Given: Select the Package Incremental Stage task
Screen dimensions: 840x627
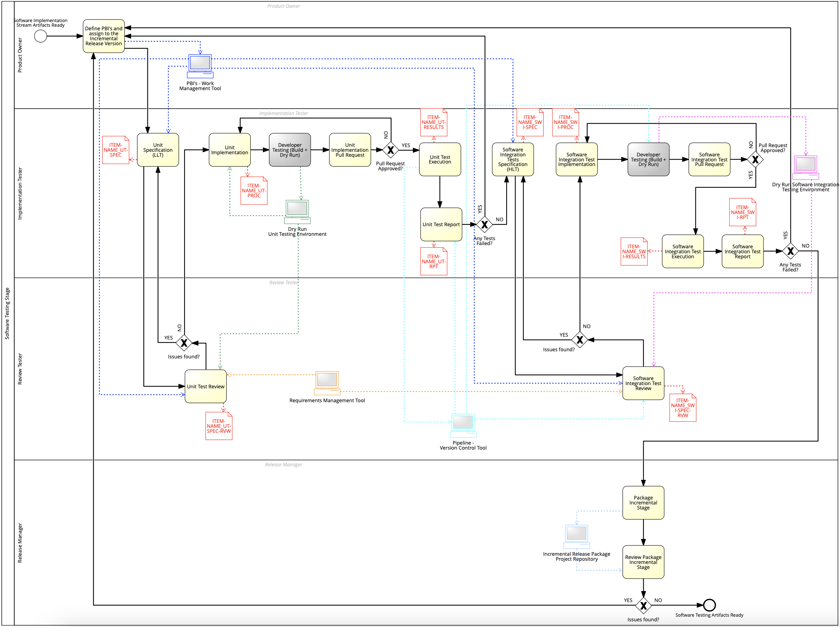Looking at the screenshot, I should point(643,503).
